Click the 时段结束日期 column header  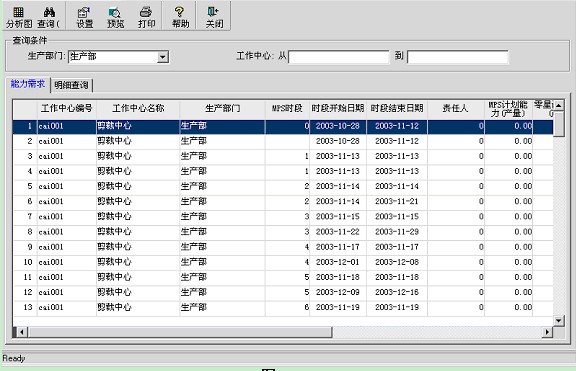click(x=397, y=109)
